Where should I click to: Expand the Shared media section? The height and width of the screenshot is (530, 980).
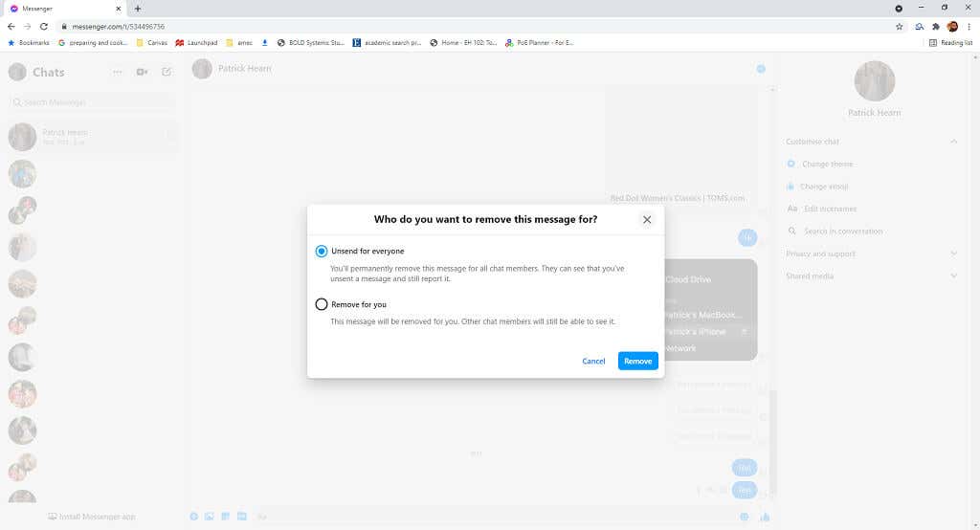(x=953, y=276)
